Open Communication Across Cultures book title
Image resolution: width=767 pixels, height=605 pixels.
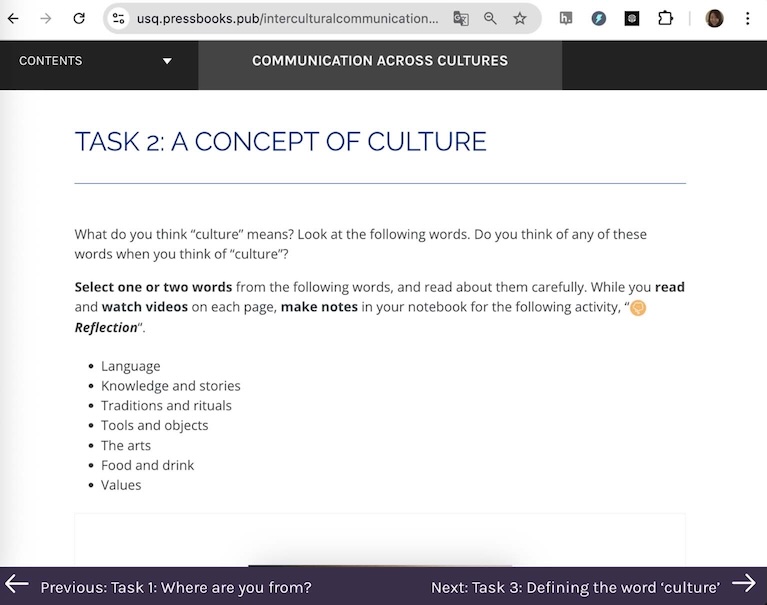380,61
